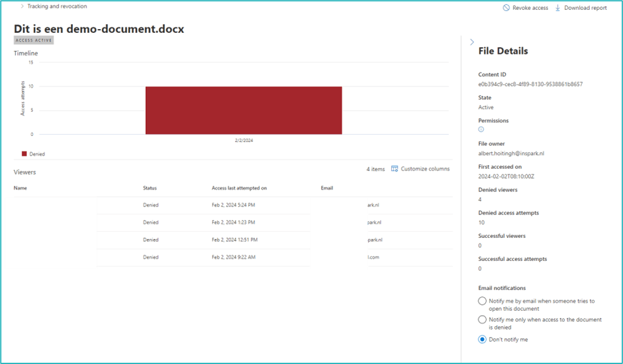Select notify when someone tries to open
Screen dimensions: 623x364
pyautogui.click(x=482, y=301)
